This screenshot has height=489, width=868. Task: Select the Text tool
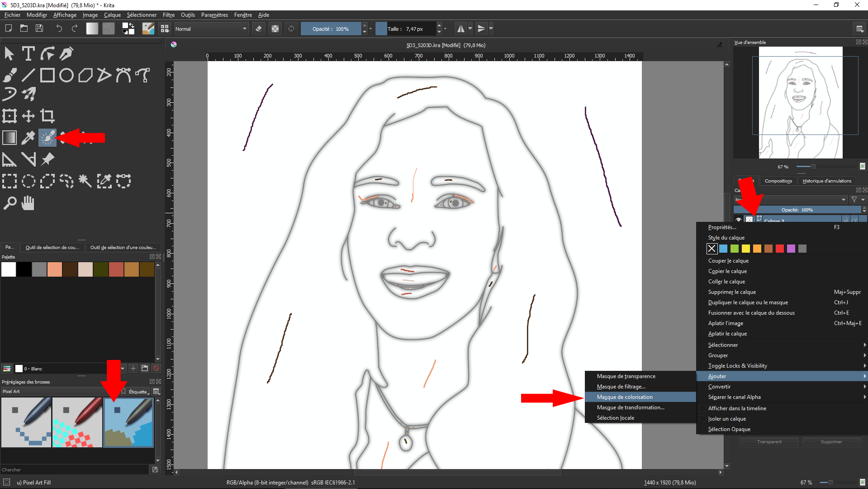click(28, 53)
